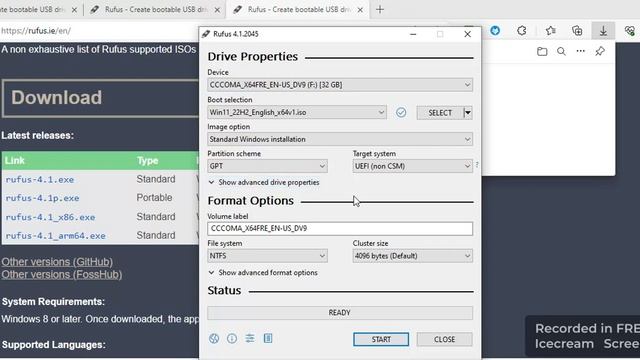
Task: Open Target system dropdown
Action: [x=412, y=166]
